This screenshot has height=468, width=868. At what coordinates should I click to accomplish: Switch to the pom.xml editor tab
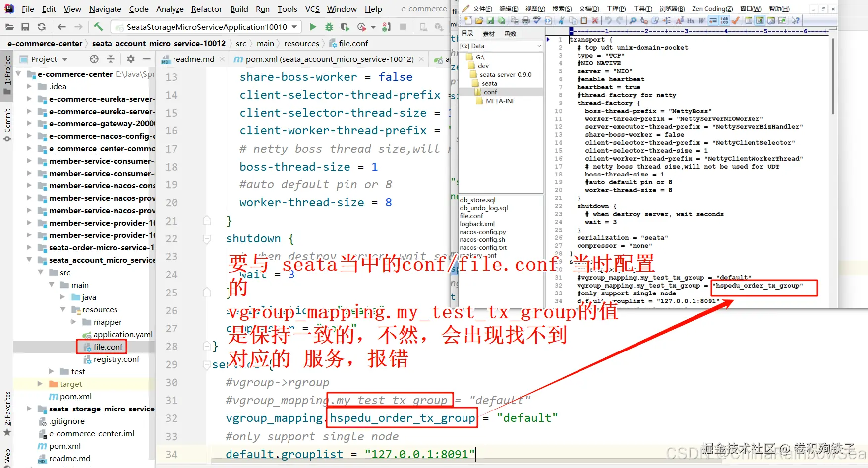pyautogui.click(x=330, y=59)
